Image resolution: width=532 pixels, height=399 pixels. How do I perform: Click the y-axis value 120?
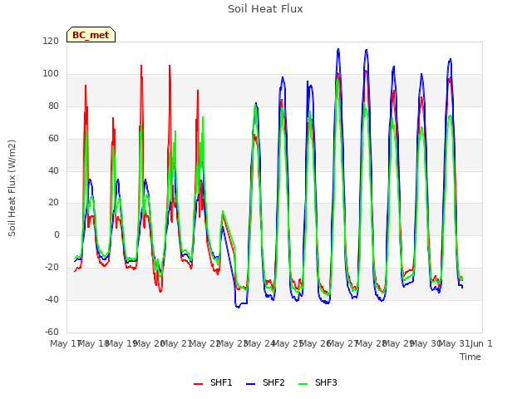click(51, 42)
